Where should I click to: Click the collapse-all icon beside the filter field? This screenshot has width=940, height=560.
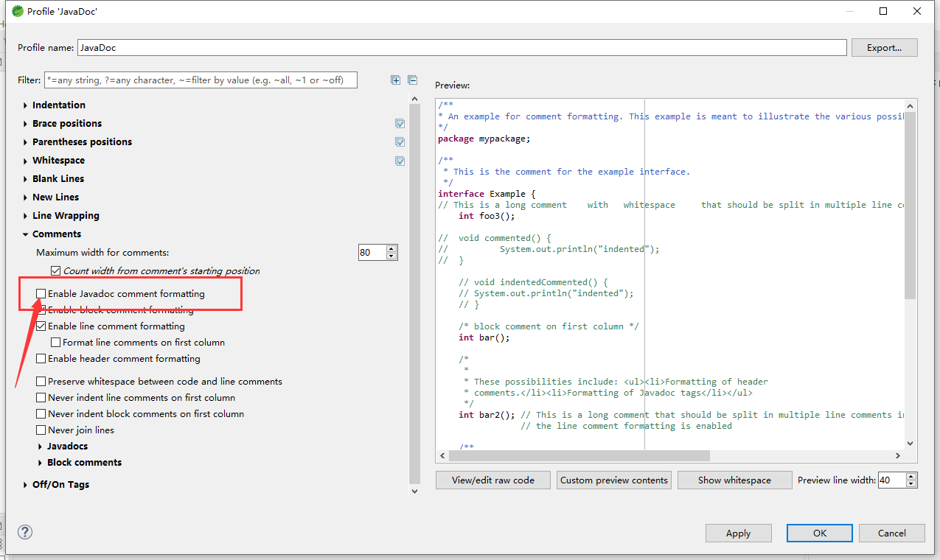coord(412,80)
